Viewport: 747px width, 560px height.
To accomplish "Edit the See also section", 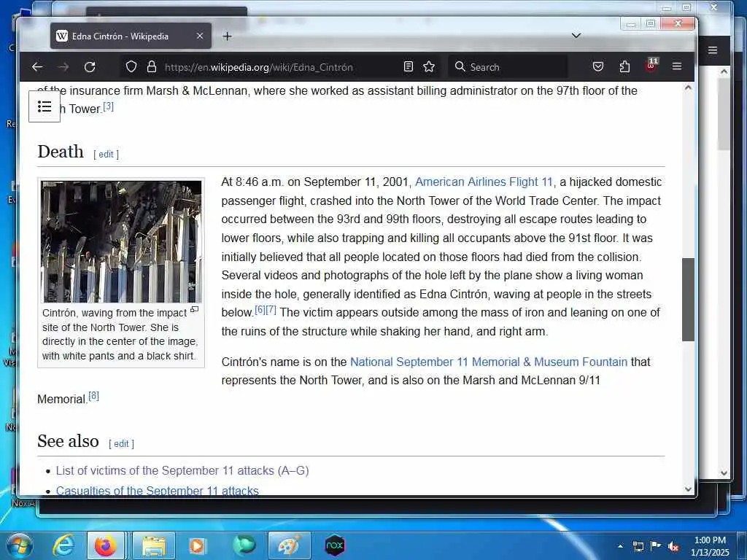I will click(x=121, y=444).
